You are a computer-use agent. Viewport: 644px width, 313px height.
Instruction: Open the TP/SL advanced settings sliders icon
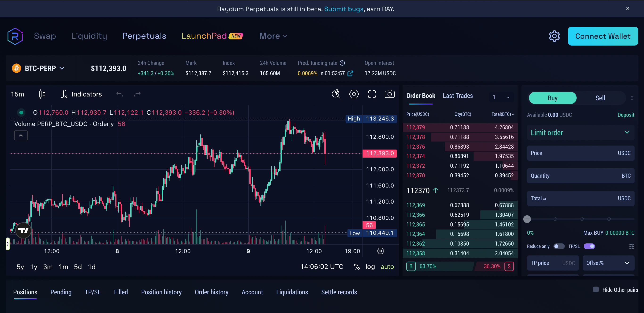[x=632, y=246]
